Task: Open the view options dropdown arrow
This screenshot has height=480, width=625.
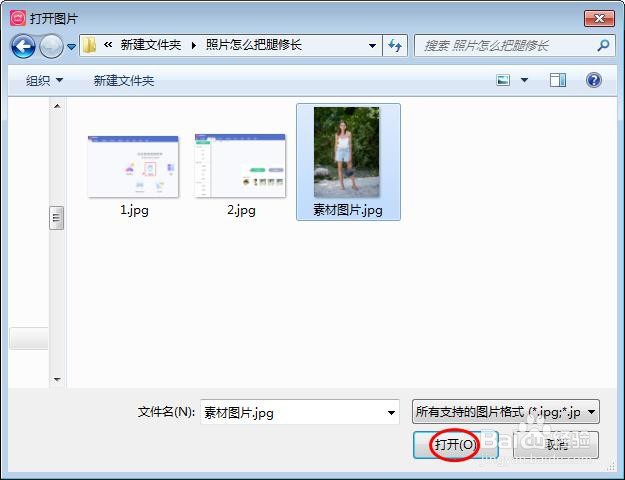Action: (525, 80)
